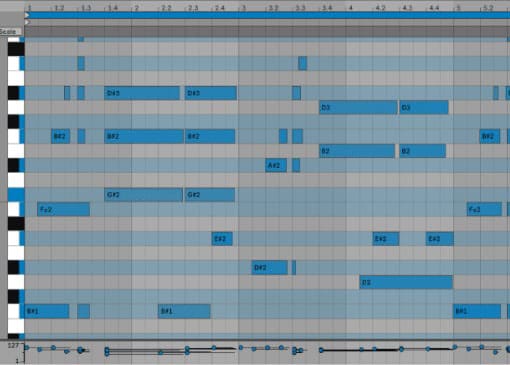Select the short unlabeled B#1-row note at 1.3
The height and width of the screenshot is (365, 510).
click(x=84, y=311)
